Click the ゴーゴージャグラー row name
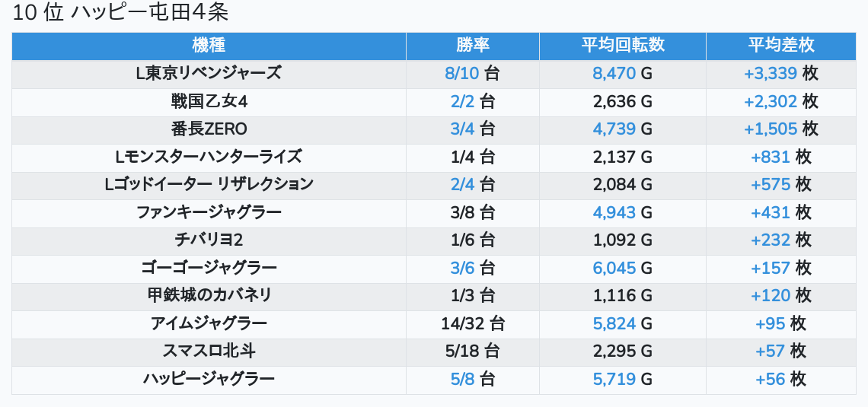Viewport: 868px width, 407px height. 209,268
